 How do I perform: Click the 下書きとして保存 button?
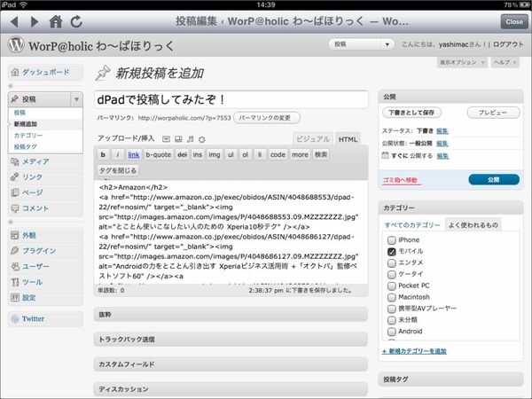coord(411,113)
